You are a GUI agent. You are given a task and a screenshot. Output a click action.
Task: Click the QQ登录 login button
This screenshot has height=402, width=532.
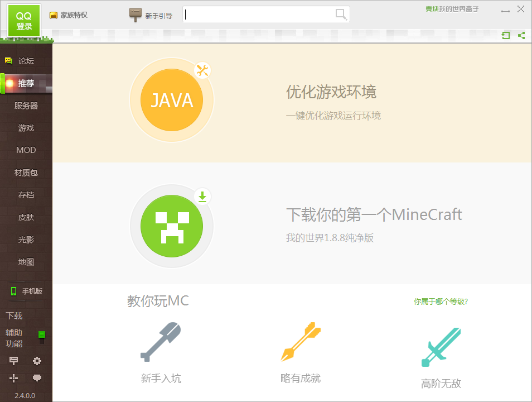pos(24,21)
